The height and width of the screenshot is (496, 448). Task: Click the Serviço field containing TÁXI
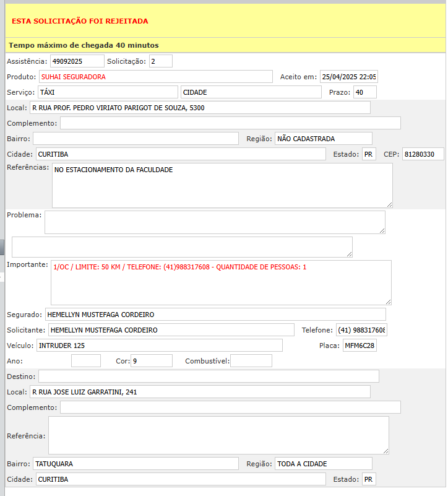click(107, 92)
